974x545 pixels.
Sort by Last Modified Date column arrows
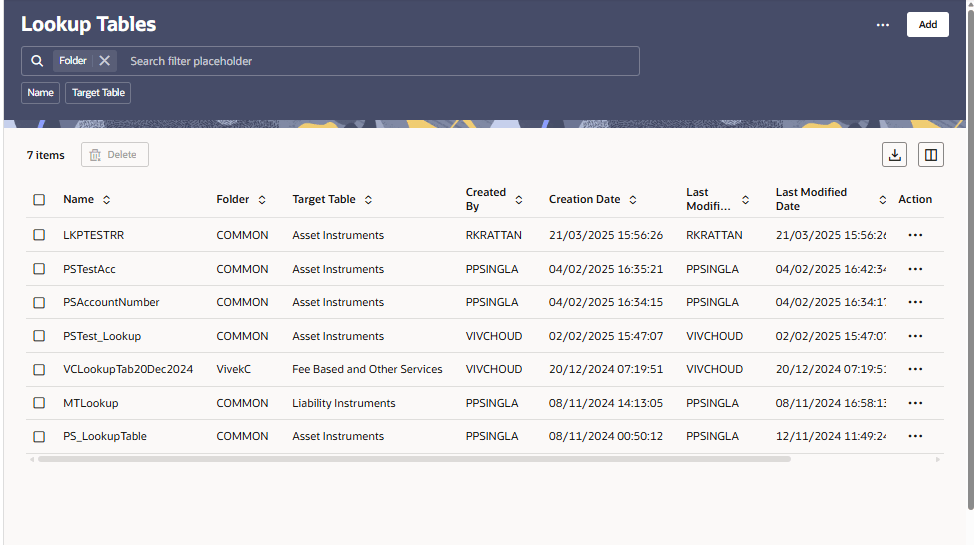point(882,199)
